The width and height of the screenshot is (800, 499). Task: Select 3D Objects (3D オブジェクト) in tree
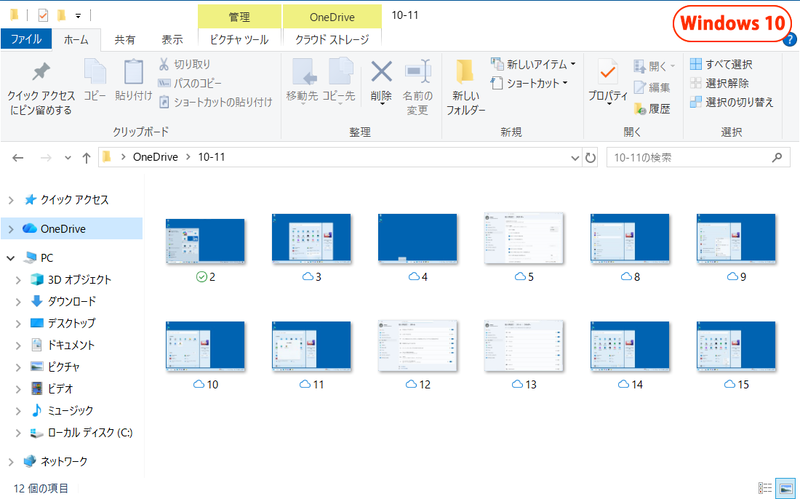pos(79,280)
